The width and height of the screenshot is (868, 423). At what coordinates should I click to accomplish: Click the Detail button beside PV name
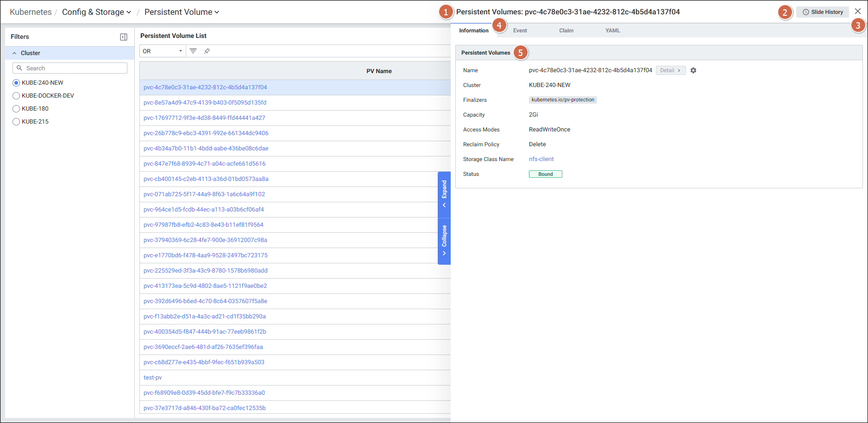click(x=670, y=70)
